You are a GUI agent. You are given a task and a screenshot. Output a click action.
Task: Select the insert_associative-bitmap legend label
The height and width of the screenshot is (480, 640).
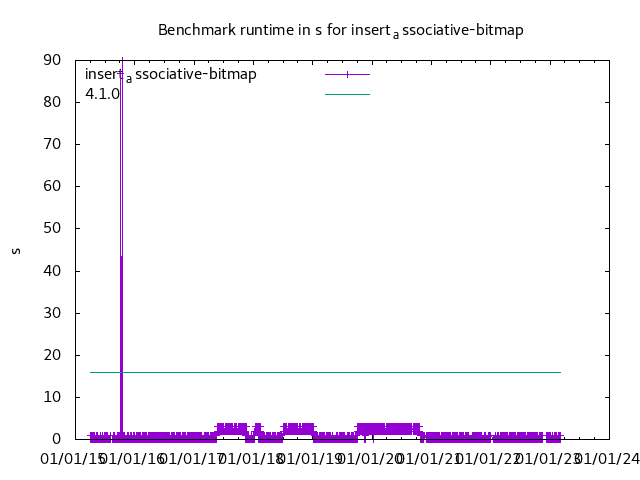click(x=171, y=74)
